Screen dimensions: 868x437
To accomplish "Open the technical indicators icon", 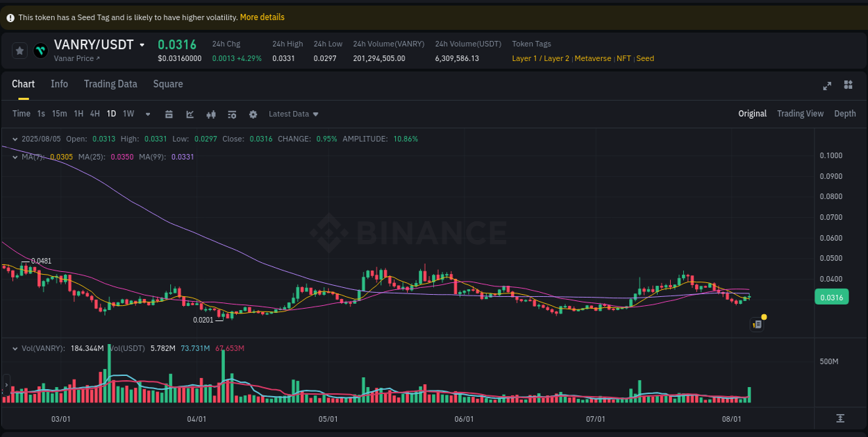I will tap(211, 114).
